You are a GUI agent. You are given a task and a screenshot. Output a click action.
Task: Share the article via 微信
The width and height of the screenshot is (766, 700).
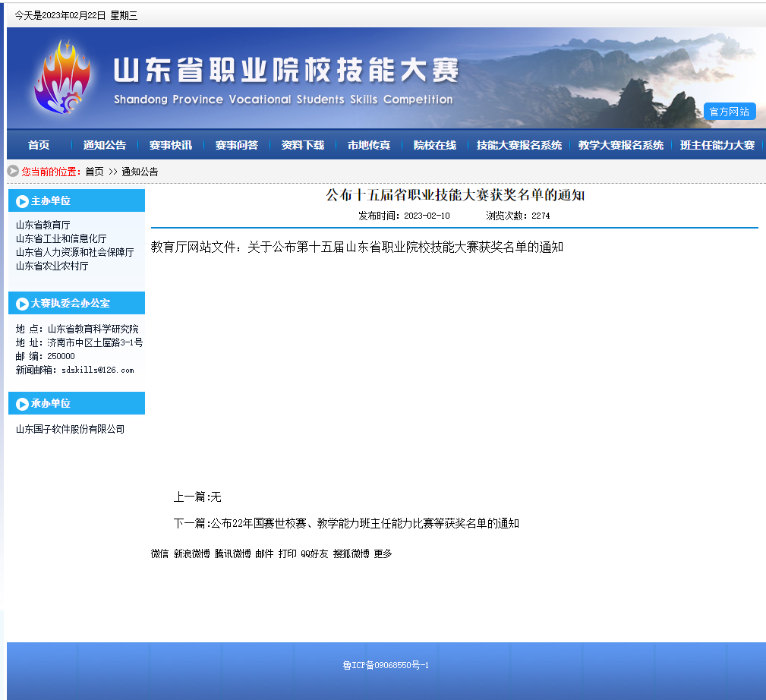pos(159,553)
